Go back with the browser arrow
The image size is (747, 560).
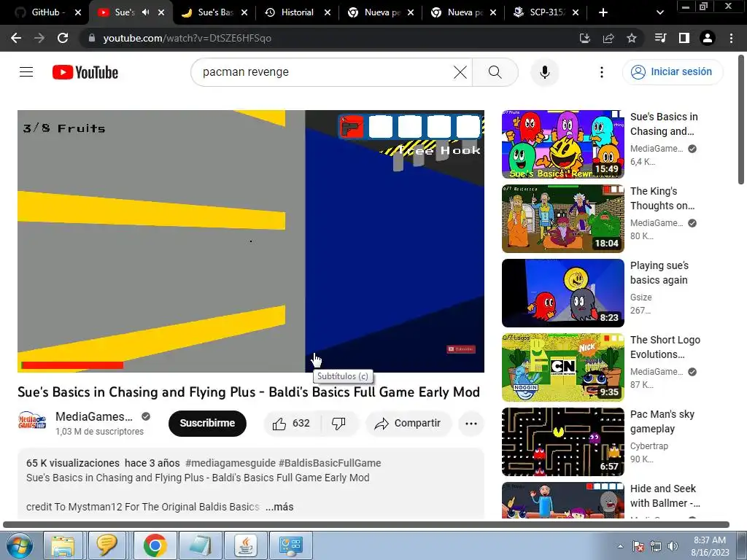pos(16,38)
